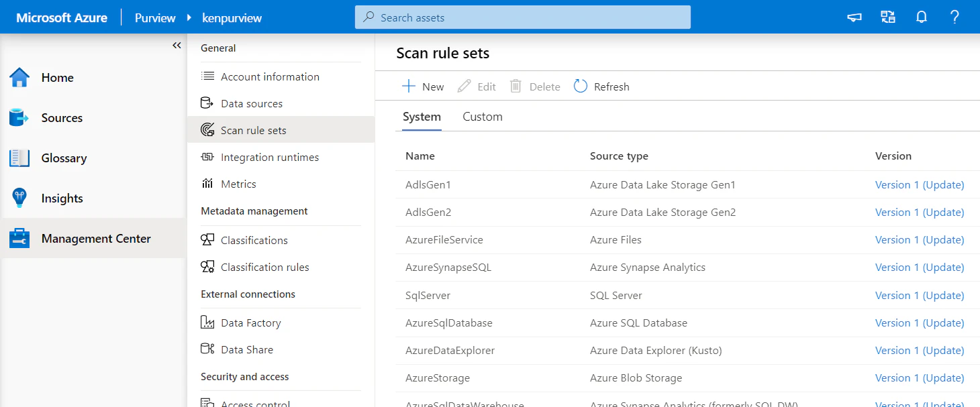This screenshot has width=980, height=407.
Task: Click the feedback megaphone icon in header
Action: [x=854, y=17]
